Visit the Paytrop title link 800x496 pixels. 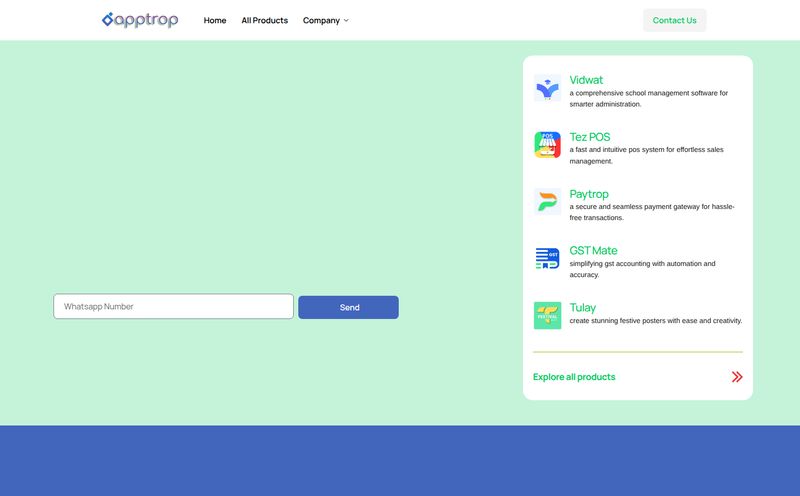point(589,194)
